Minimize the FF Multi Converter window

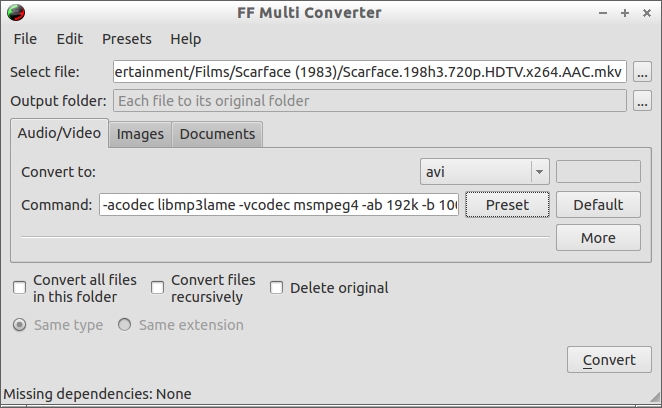[603, 13]
